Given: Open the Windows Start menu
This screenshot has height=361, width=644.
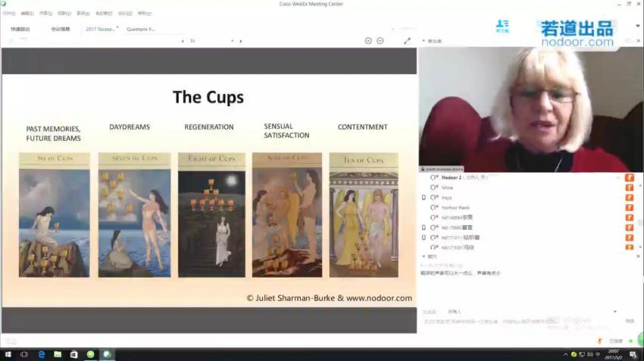Looking at the screenshot, I should pos(8,354).
